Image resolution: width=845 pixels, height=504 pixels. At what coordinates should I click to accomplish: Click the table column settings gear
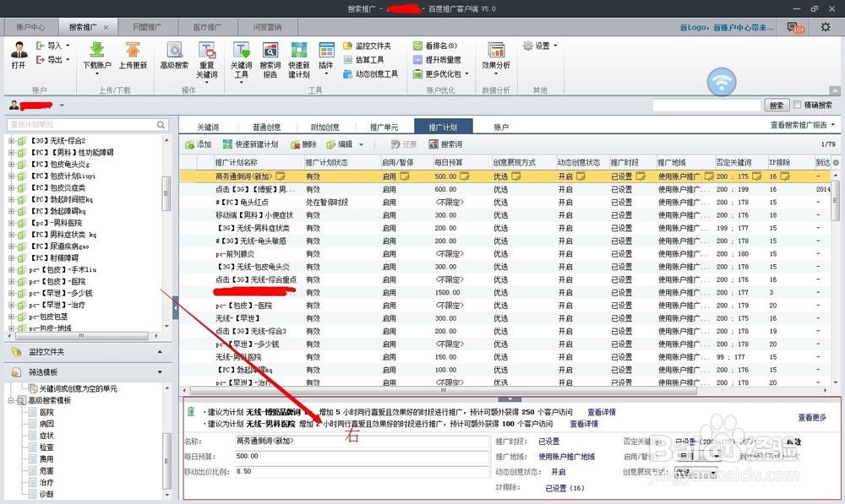[x=836, y=162]
